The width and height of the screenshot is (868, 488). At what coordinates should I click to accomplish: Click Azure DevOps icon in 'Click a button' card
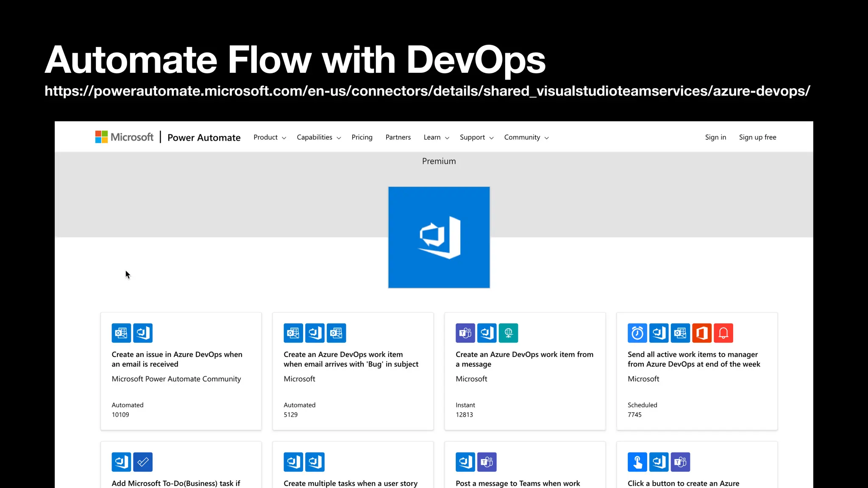tap(659, 462)
